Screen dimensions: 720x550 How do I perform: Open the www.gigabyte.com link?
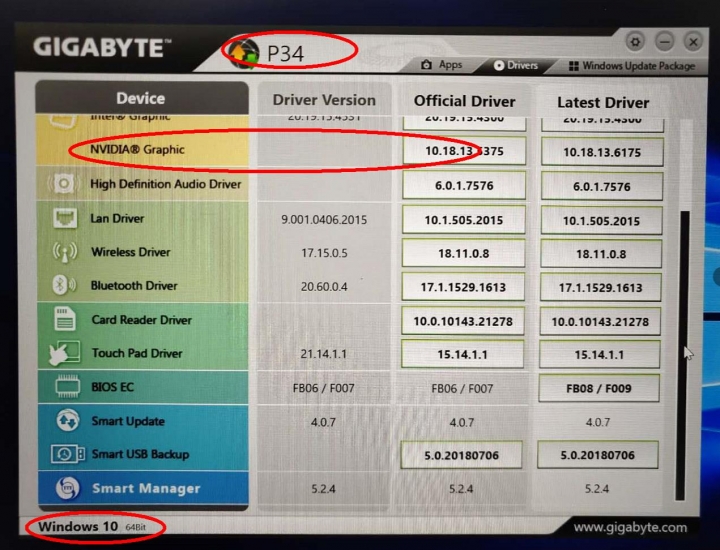630,528
